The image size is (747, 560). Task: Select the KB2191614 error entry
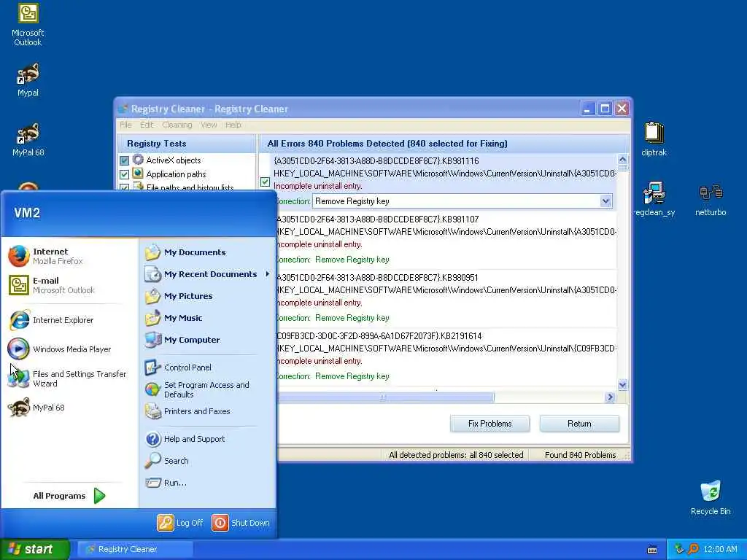446,356
